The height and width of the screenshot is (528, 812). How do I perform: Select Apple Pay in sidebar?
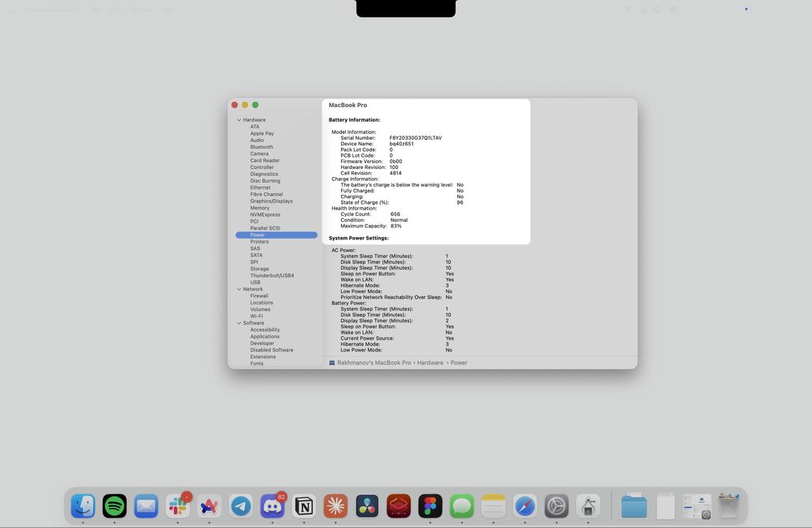pos(262,133)
